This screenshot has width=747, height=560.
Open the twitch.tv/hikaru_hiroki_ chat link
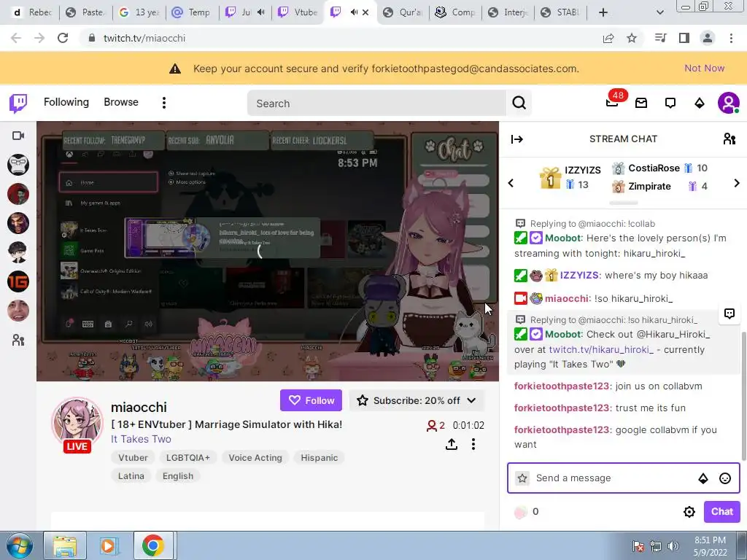point(601,349)
